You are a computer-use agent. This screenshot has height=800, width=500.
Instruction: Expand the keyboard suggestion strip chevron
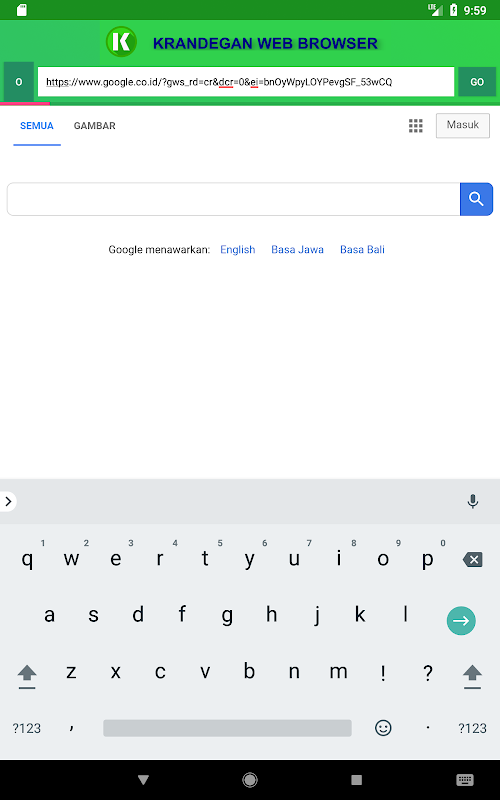click(8, 502)
